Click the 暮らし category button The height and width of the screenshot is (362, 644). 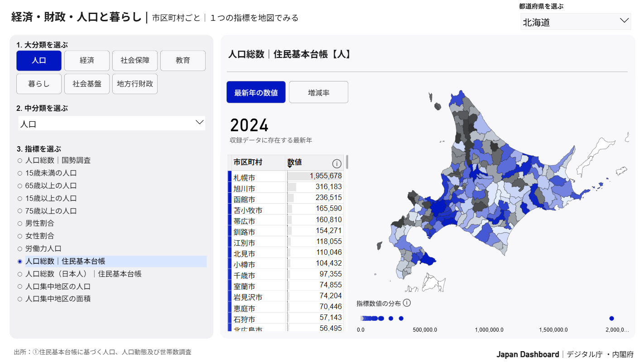point(39,84)
